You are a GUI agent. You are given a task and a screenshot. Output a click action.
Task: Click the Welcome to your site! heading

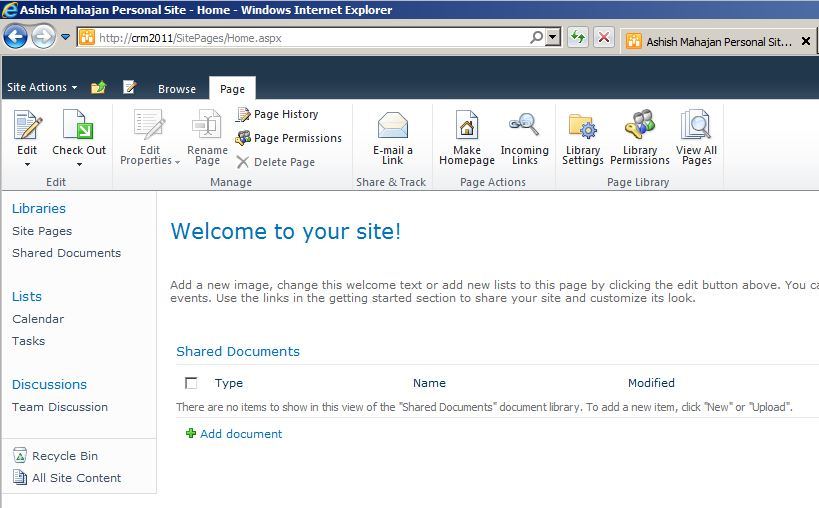coord(286,231)
